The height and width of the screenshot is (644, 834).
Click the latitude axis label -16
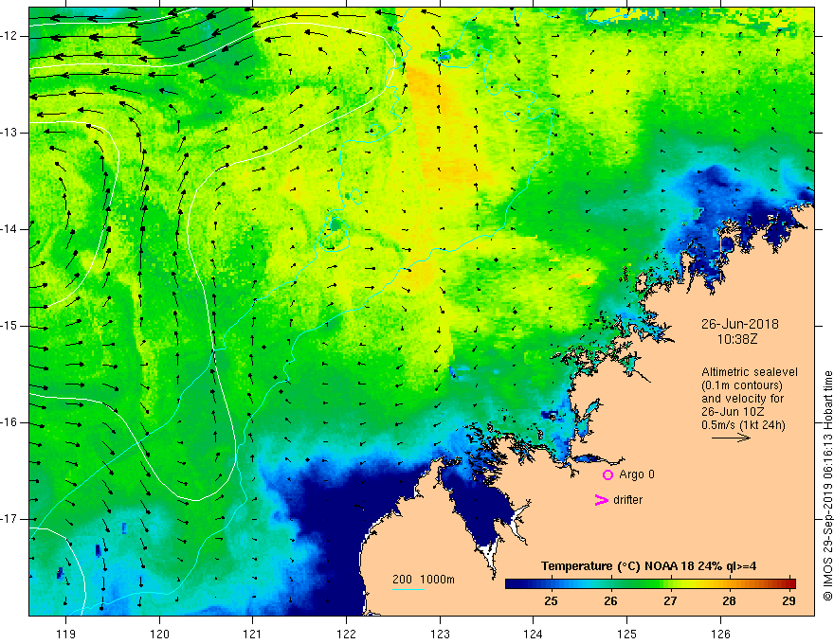(x=10, y=422)
